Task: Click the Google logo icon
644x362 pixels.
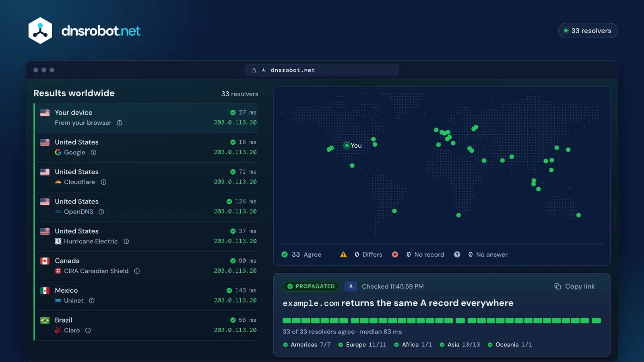Action: point(58,152)
